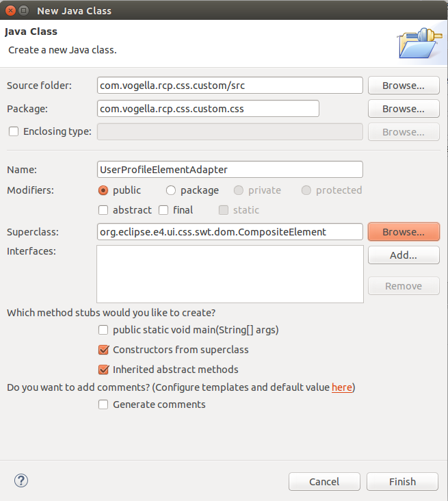Enable the Enclosing type checkbox
This screenshot has width=448, height=501.
[14, 131]
